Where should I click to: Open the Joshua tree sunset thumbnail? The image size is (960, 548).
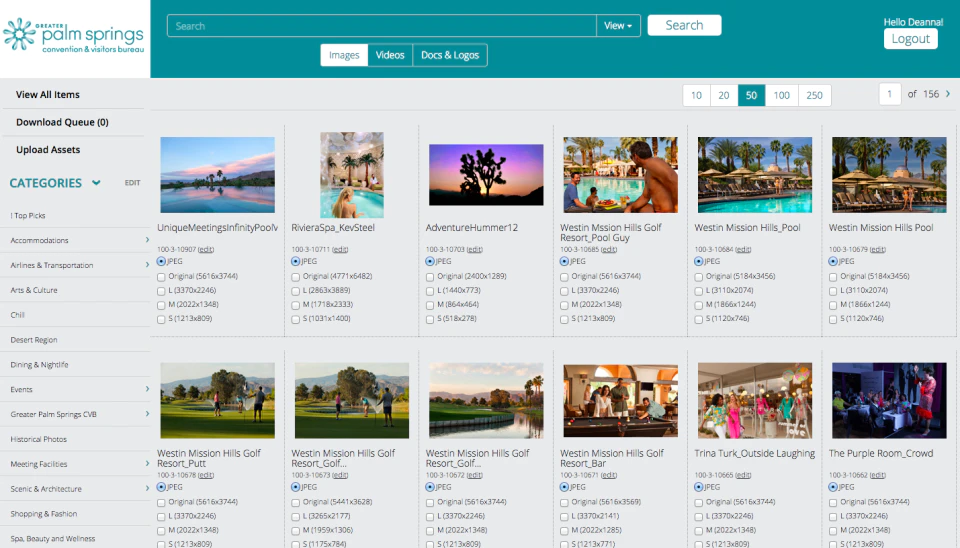click(486, 175)
